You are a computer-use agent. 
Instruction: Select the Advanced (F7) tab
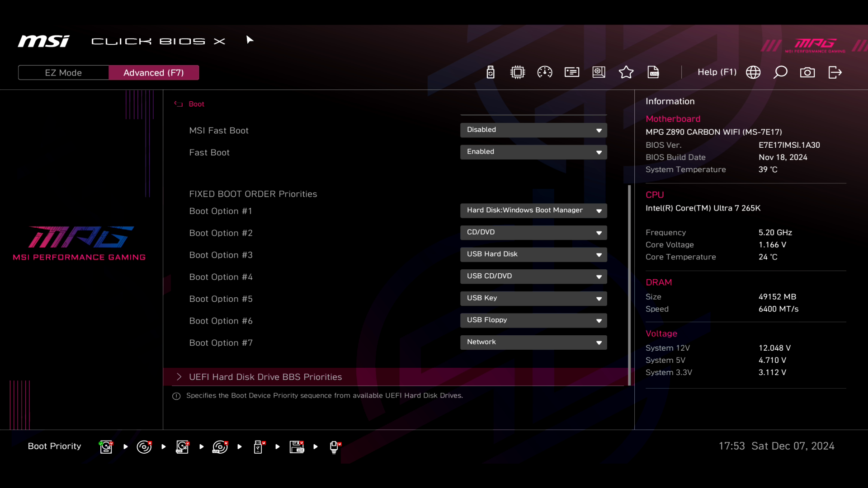(x=154, y=73)
